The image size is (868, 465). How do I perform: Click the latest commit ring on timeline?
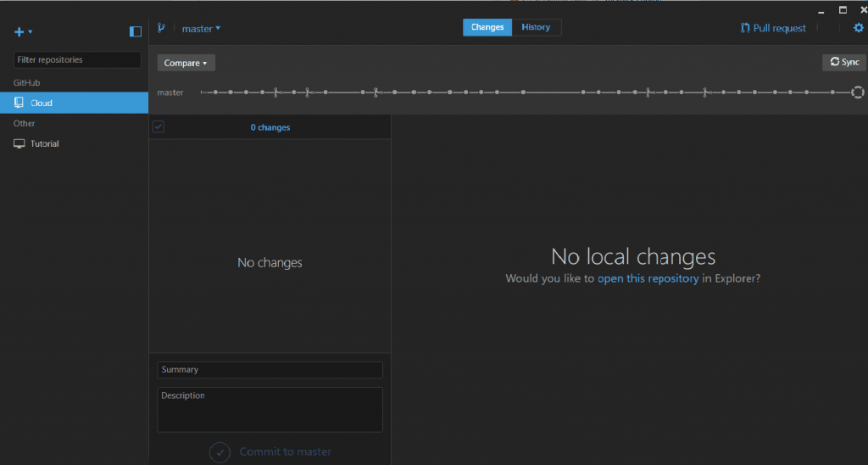coord(858,92)
